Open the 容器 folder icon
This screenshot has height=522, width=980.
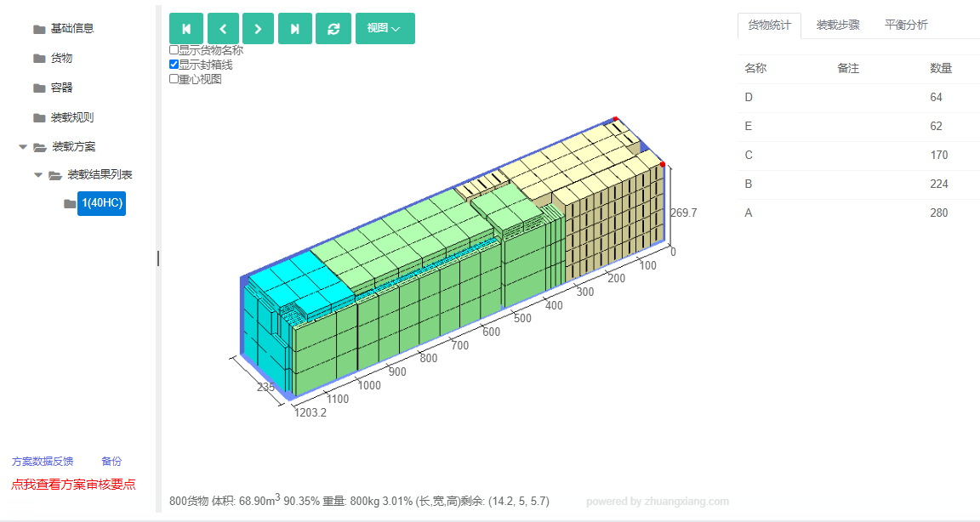[x=39, y=88]
